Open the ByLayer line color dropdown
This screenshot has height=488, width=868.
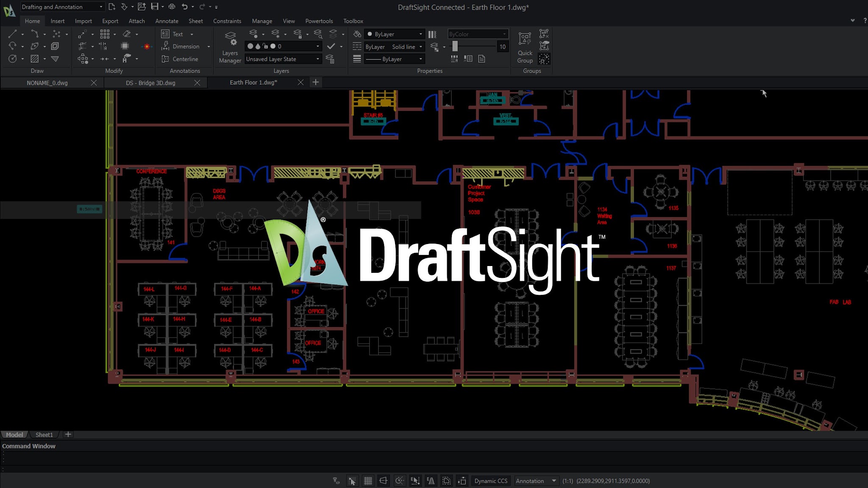pyautogui.click(x=394, y=34)
